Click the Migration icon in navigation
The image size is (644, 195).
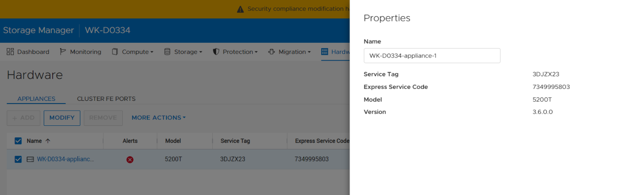(x=271, y=52)
